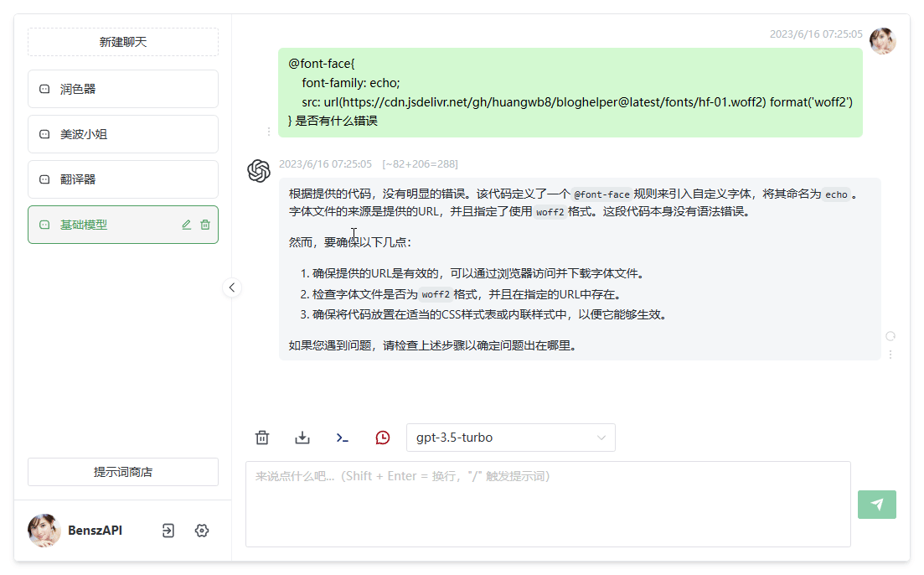Click the terminal prompt icon in toolbar
Image resolution: width=924 pixels, height=575 pixels.
(343, 438)
